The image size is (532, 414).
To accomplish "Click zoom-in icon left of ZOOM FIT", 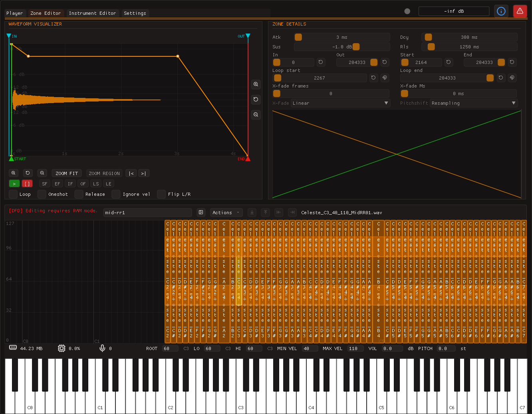I will [14, 173].
